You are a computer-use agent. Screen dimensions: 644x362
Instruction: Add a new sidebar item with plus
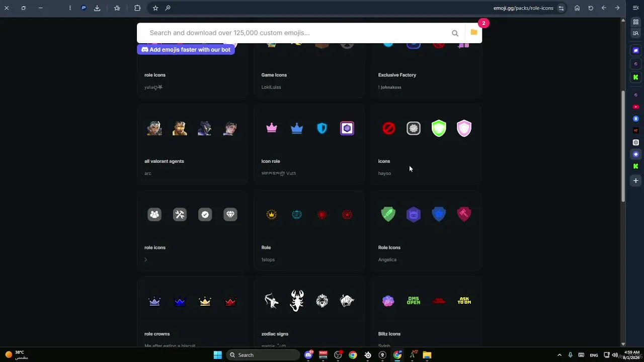[636, 180]
